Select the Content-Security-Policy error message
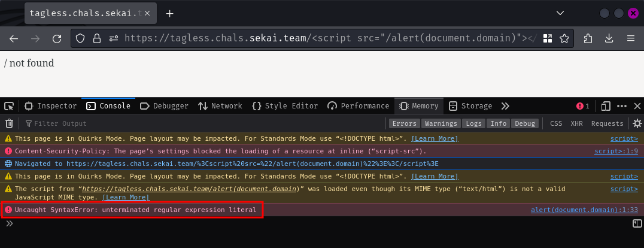 click(221, 152)
